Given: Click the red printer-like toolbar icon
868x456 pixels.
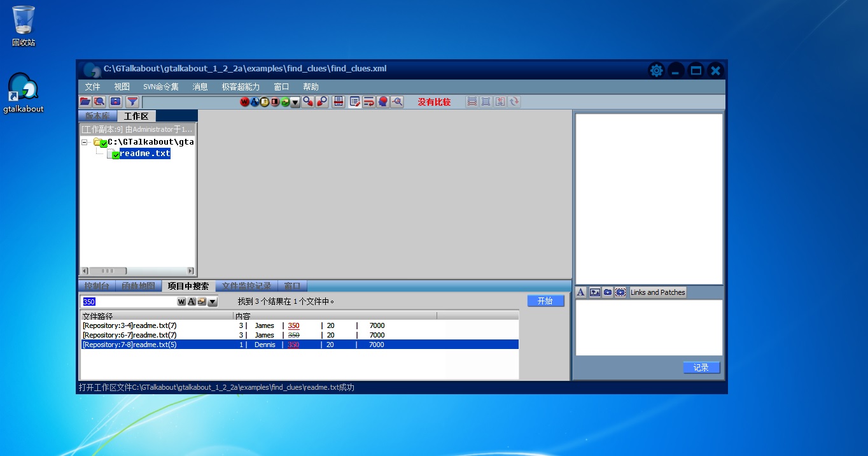Looking at the screenshot, I should [x=339, y=101].
